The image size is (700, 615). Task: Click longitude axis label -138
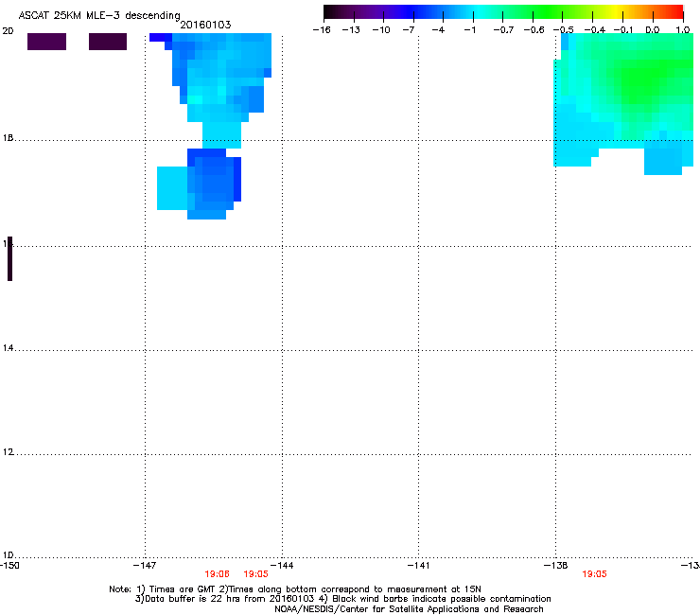coord(556,566)
